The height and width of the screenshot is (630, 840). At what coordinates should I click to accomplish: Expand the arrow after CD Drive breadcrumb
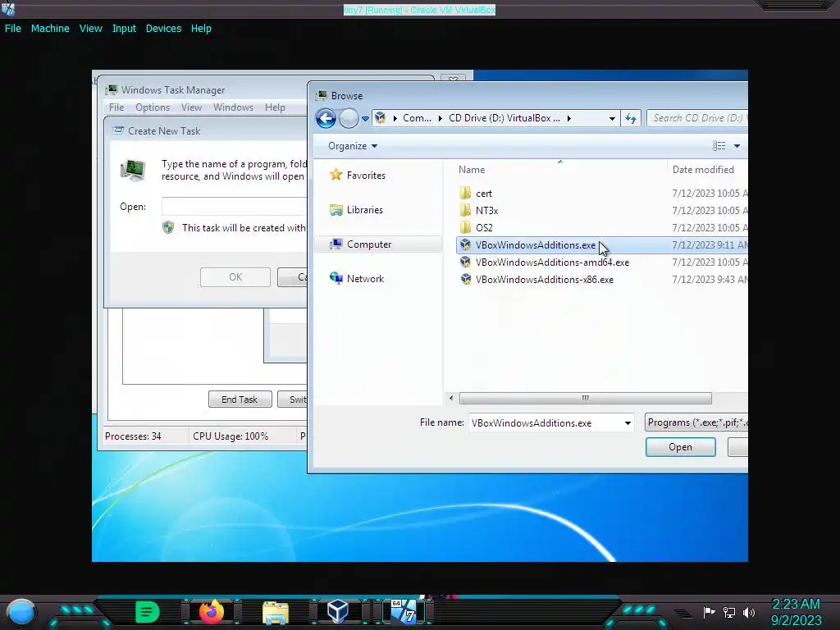569,118
